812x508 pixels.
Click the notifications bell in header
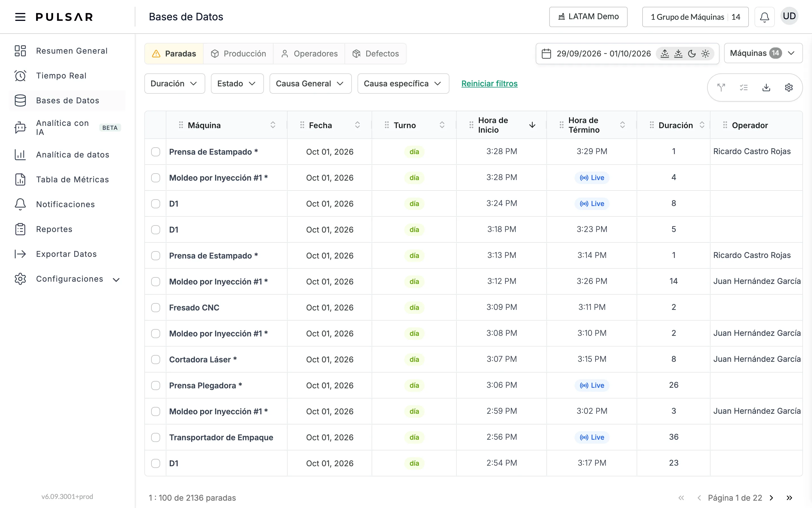pos(764,17)
